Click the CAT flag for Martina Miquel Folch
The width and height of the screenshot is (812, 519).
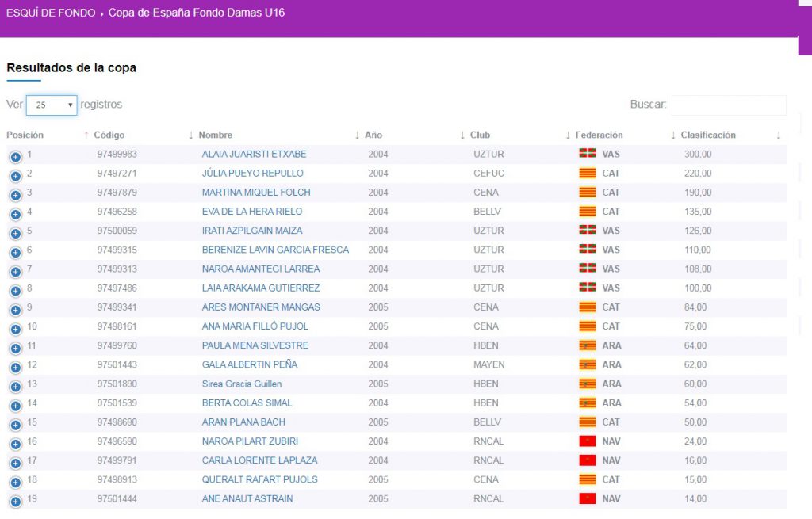click(588, 192)
